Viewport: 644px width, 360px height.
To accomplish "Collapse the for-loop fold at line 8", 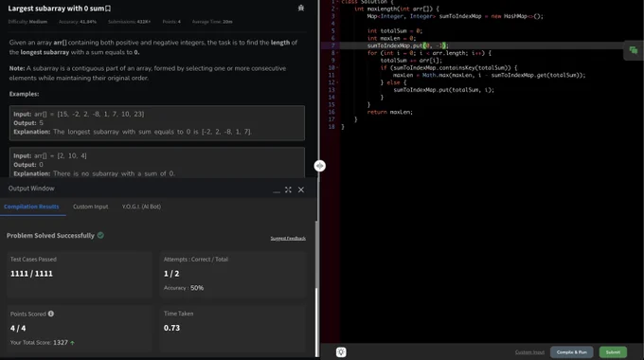I will pyautogui.click(x=337, y=53).
